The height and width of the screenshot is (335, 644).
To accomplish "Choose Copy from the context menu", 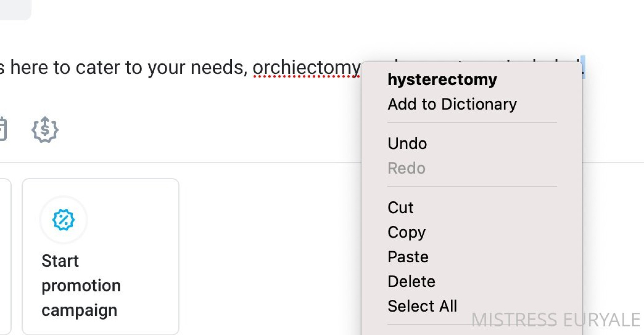I will tap(406, 232).
